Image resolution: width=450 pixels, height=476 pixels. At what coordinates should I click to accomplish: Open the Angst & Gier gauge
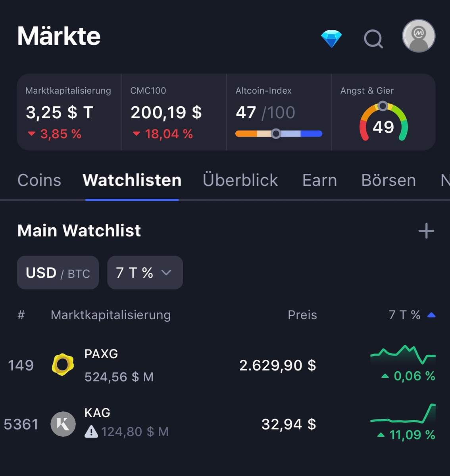click(x=383, y=121)
